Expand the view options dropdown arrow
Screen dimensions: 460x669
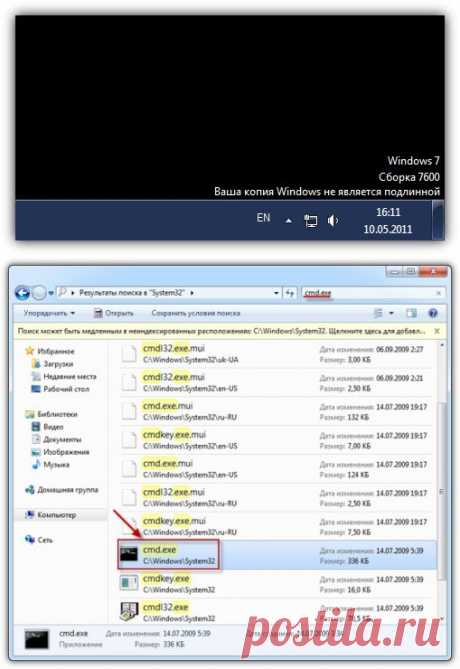point(391,313)
